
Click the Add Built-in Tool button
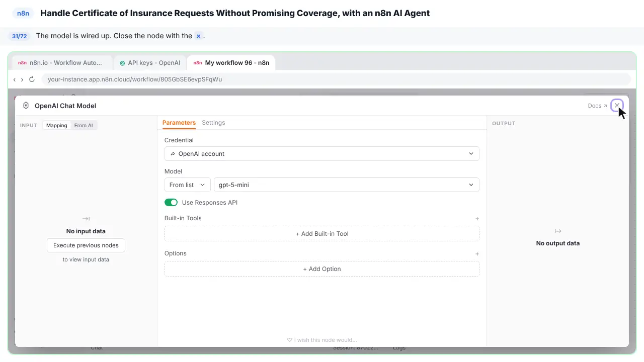322,234
